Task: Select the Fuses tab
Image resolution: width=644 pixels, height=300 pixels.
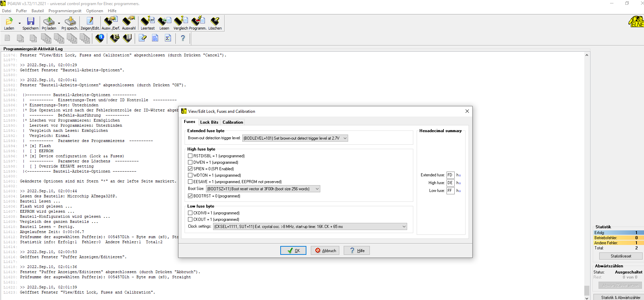Action: (x=190, y=122)
